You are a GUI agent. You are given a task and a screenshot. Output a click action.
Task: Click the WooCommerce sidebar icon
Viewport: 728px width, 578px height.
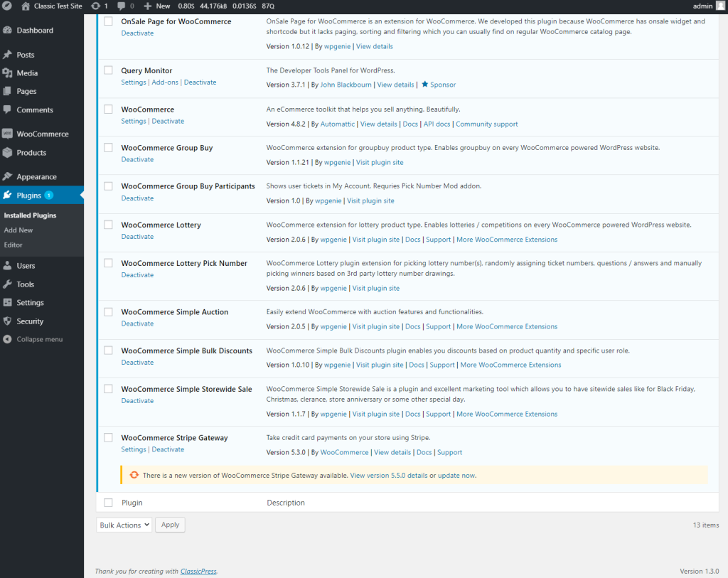click(x=7, y=134)
